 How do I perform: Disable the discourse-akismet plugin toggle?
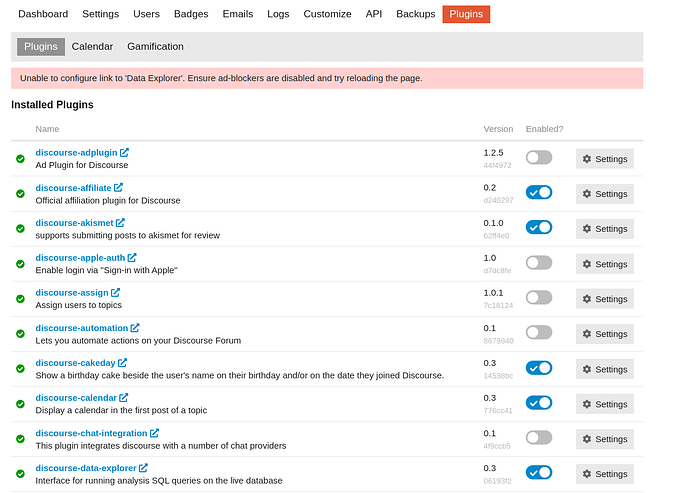tap(539, 228)
